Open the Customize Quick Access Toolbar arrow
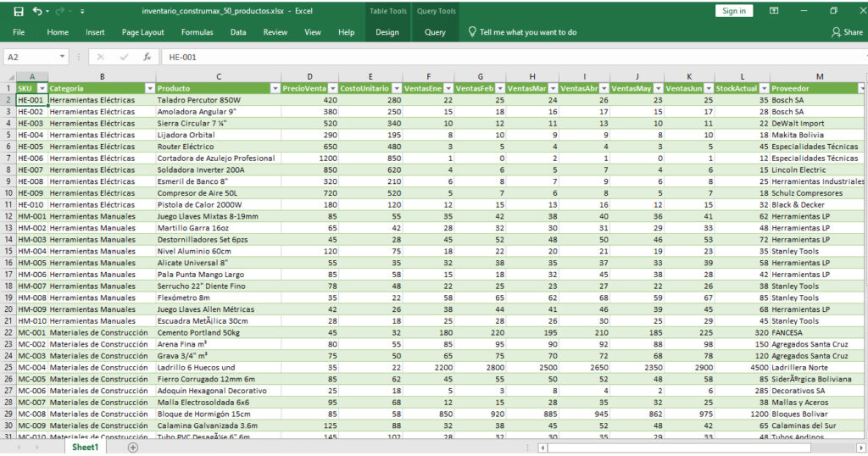The height and width of the screenshot is (456, 868). click(82, 12)
